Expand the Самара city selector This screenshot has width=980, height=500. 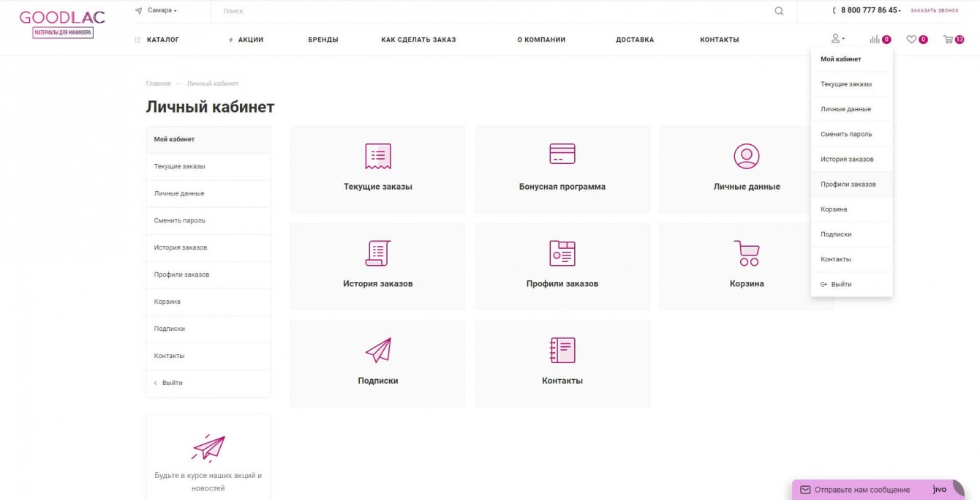pos(162,11)
